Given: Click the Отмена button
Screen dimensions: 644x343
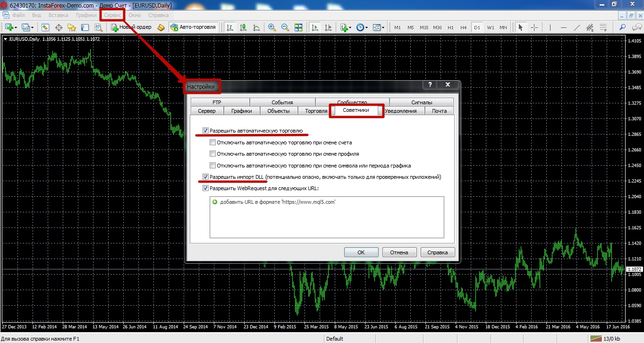Looking at the screenshot, I should tap(399, 252).
